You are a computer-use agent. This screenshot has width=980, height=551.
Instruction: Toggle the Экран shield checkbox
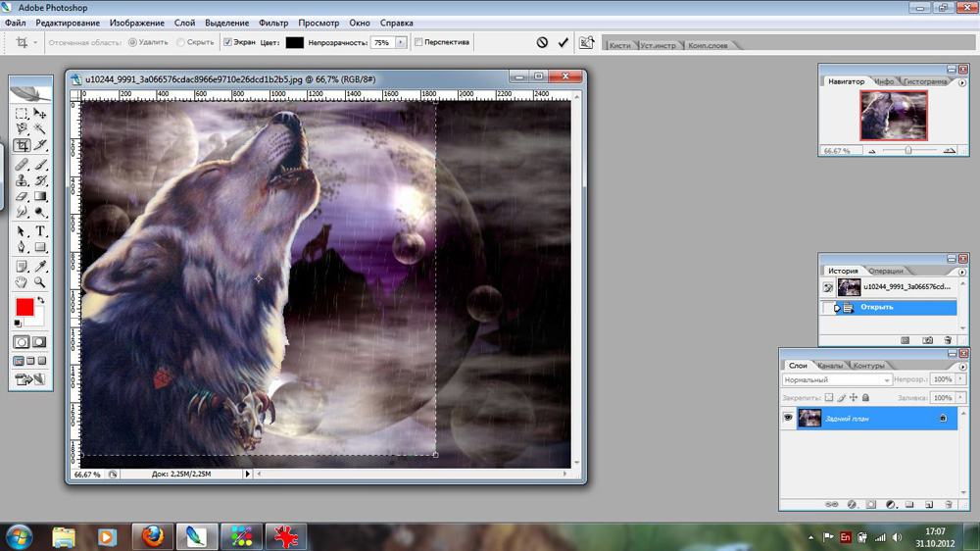click(x=227, y=42)
